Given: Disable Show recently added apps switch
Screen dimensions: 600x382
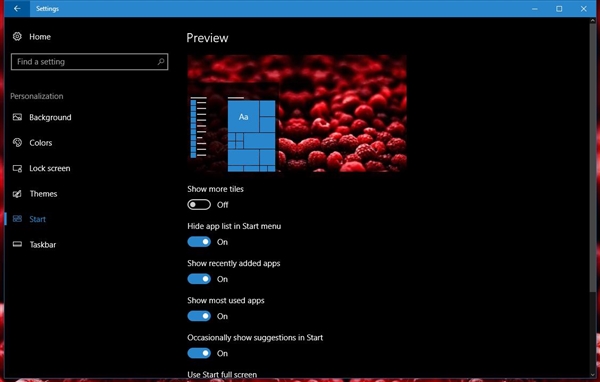Looking at the screenshot, I should [x=199, y=279].
